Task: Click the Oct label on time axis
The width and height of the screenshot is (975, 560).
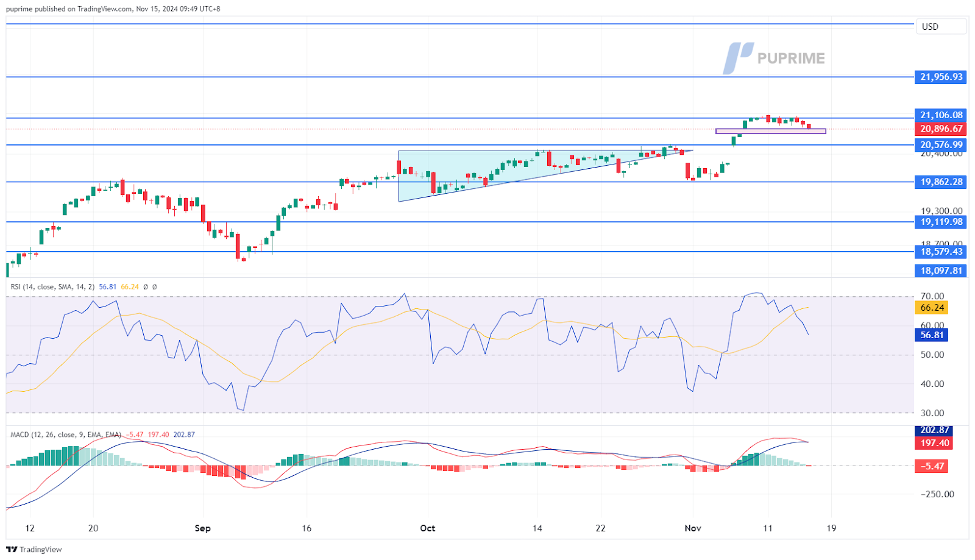Action: (x=428, y=528)
